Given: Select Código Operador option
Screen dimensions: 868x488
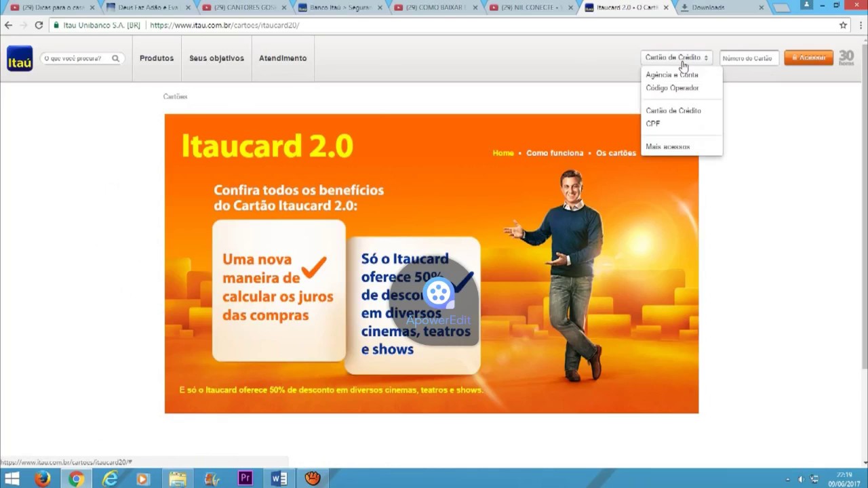Looking at the screenshot, I should point(672,87).
